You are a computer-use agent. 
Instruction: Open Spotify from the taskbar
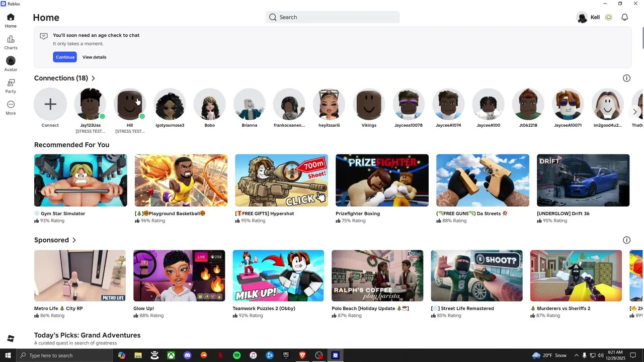[x=236, y=355]
